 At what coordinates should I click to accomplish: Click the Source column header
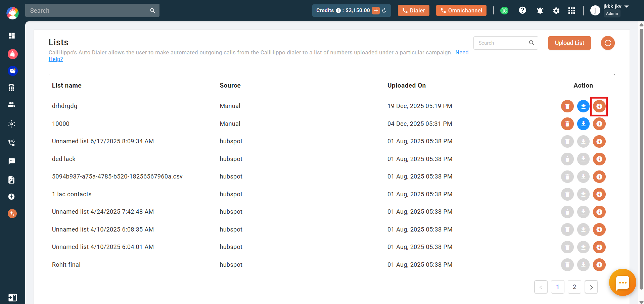230,86
